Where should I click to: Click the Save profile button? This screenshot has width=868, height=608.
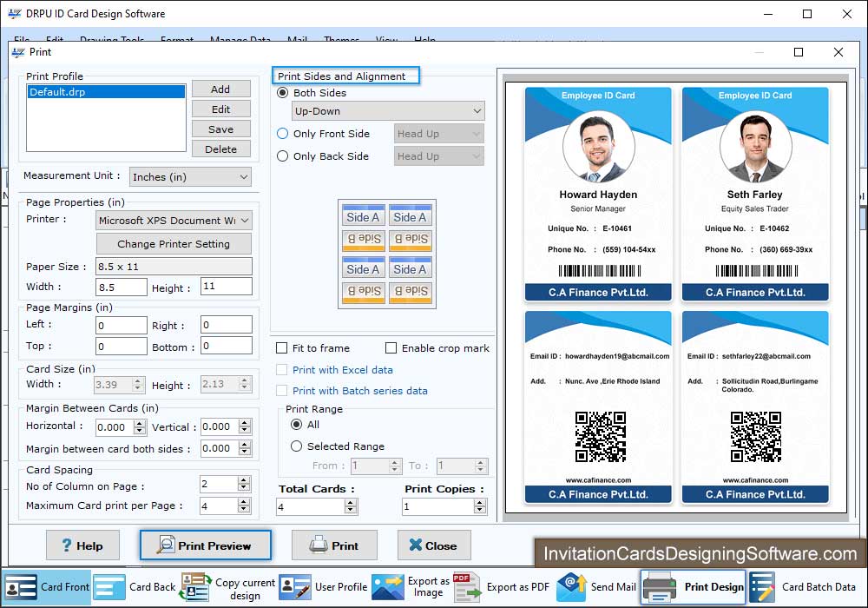click(220, 129)
